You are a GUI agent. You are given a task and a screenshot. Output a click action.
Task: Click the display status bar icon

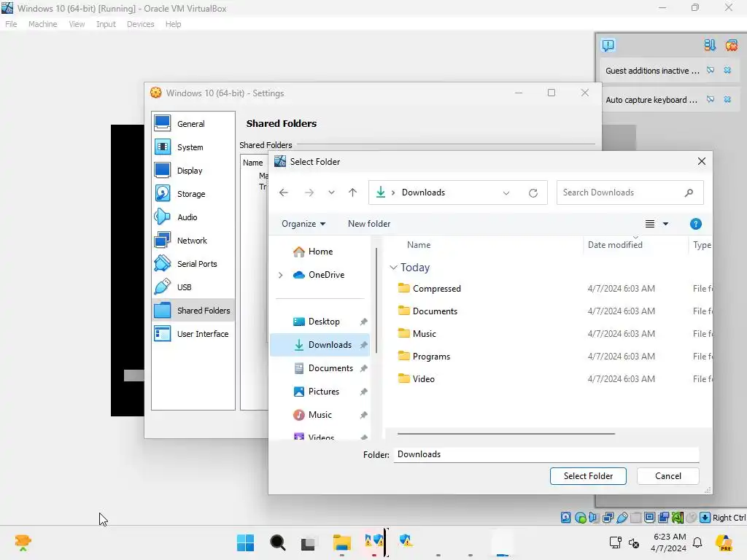pyautogui.click(x=649, y=518)
